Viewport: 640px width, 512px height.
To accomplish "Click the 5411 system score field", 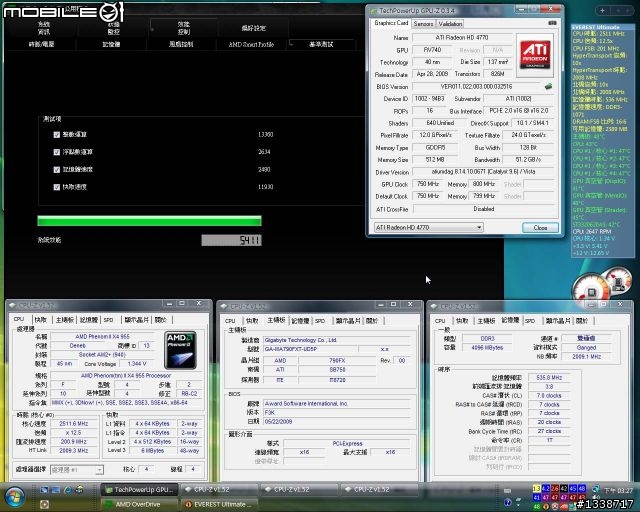I will point(231,240).
